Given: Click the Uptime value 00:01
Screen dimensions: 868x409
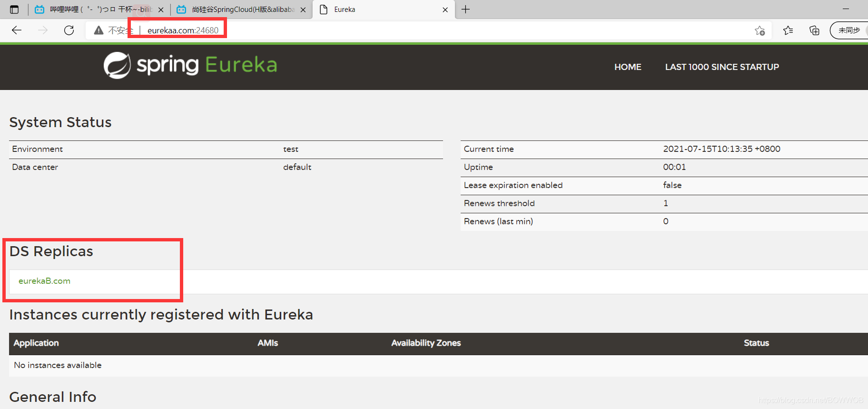Looking at the screenshot, I should point(674,167).
